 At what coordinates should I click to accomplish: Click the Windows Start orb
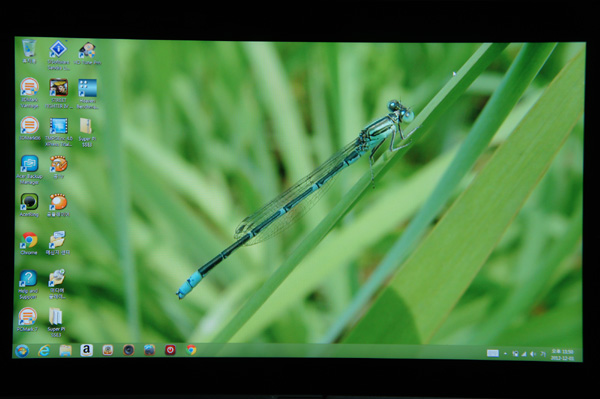coord(22,350)
